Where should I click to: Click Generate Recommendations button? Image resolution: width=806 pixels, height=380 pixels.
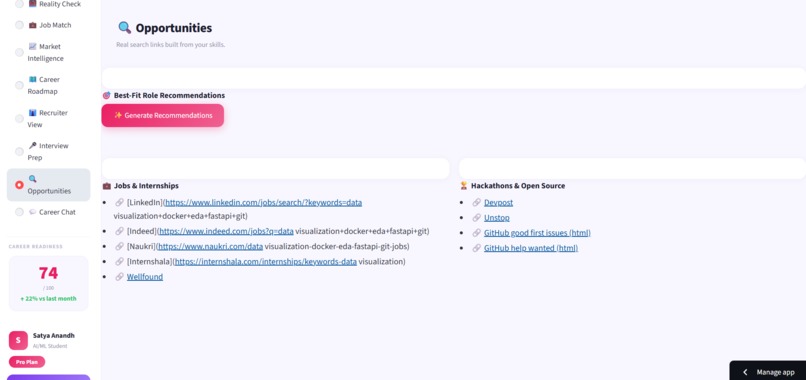(162, 115)
